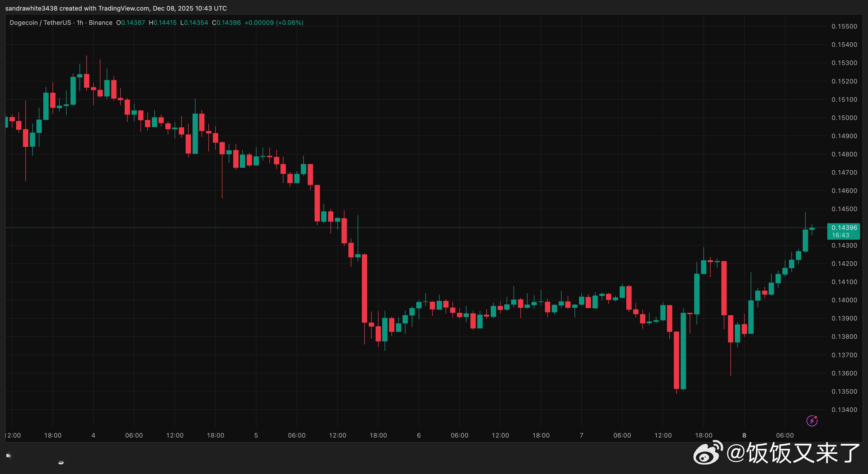Click the Dogecoin / TetherUS symbol title
The height and width of the screenshot is (474, 868).
click(40, 22)
